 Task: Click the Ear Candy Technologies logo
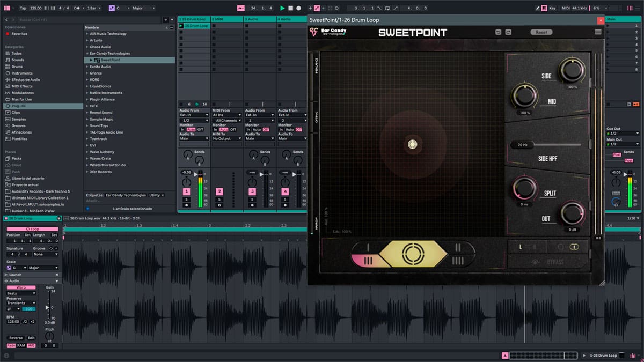pyautogui.click(x=328, y=32)
